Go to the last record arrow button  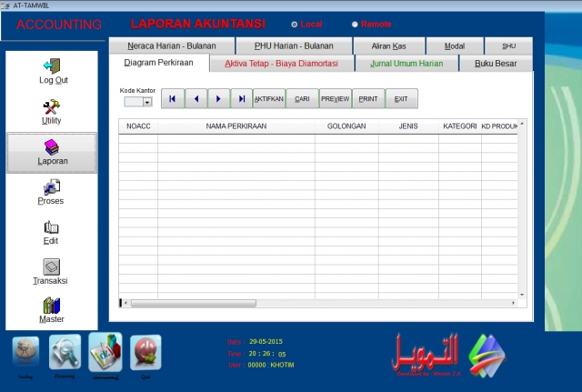241,98
